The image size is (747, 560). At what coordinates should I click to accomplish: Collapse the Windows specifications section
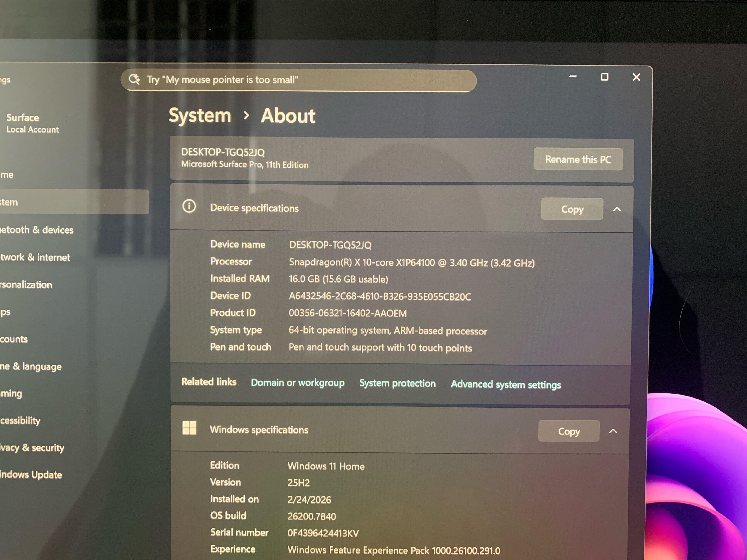pyautogui.click(x=613, y=431)
